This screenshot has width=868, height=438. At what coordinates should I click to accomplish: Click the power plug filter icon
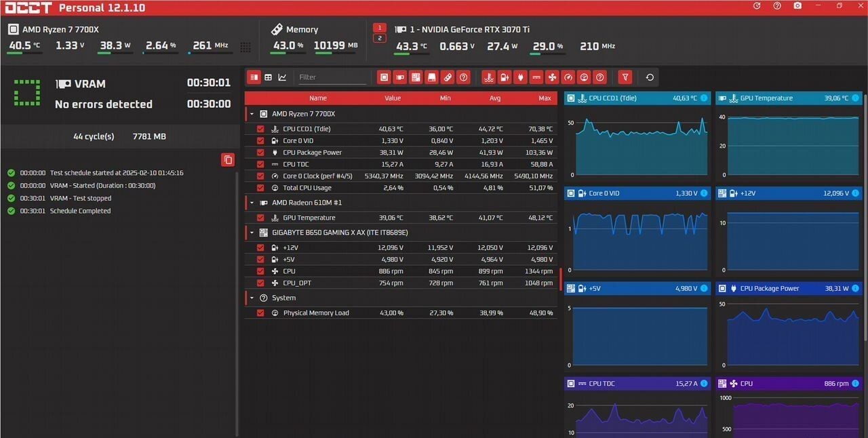tap(520, 77)
